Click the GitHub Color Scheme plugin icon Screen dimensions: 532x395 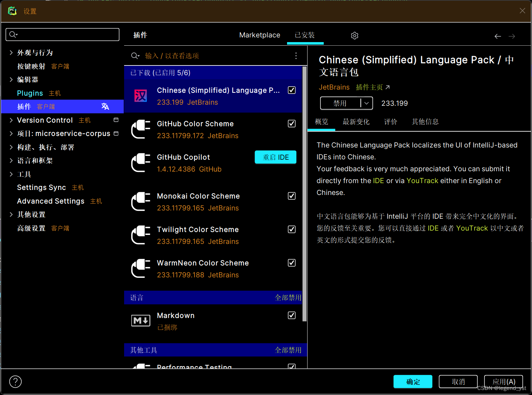[141, 129]
